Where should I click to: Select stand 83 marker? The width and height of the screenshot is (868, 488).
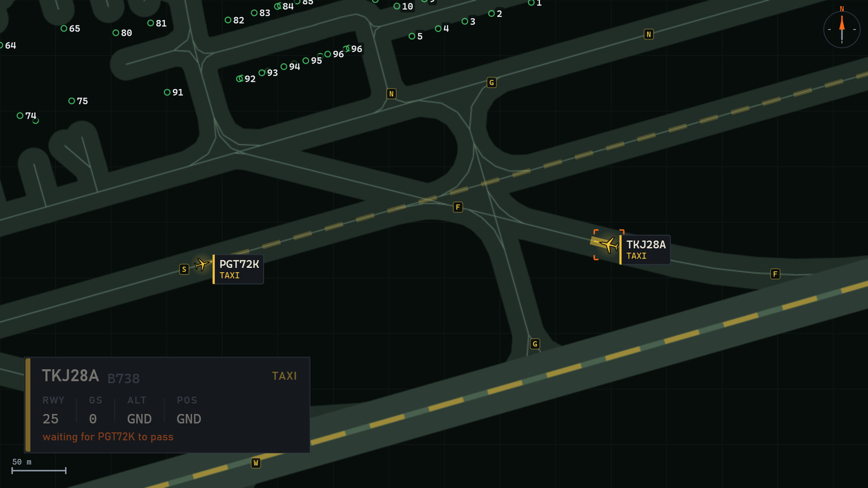click(x=254, y=12)
